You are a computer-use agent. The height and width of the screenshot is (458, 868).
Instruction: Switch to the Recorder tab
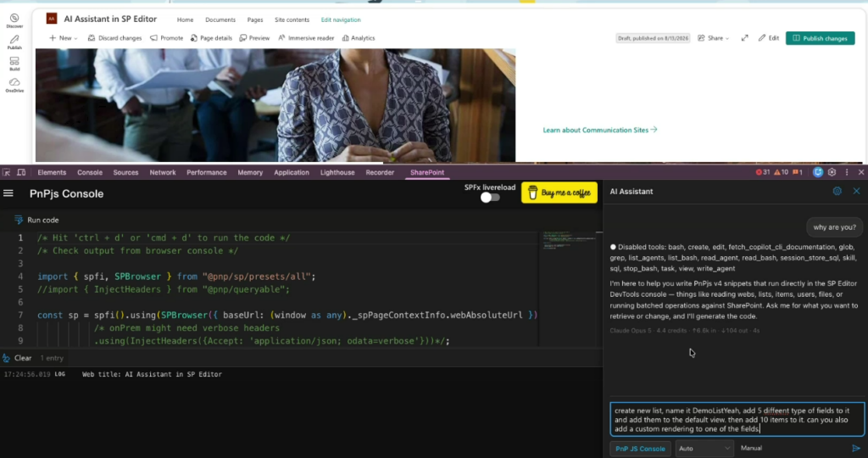[380, 173]
